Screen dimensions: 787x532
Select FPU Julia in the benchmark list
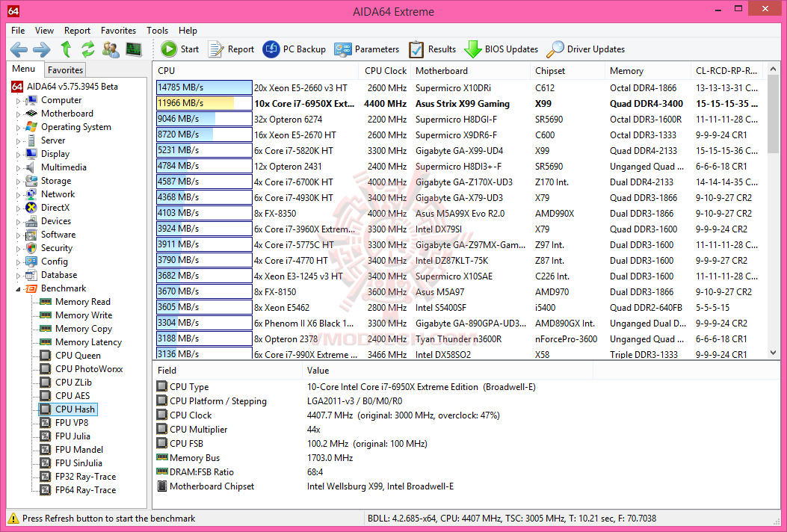pyautogui.click(x=72, y=436)
